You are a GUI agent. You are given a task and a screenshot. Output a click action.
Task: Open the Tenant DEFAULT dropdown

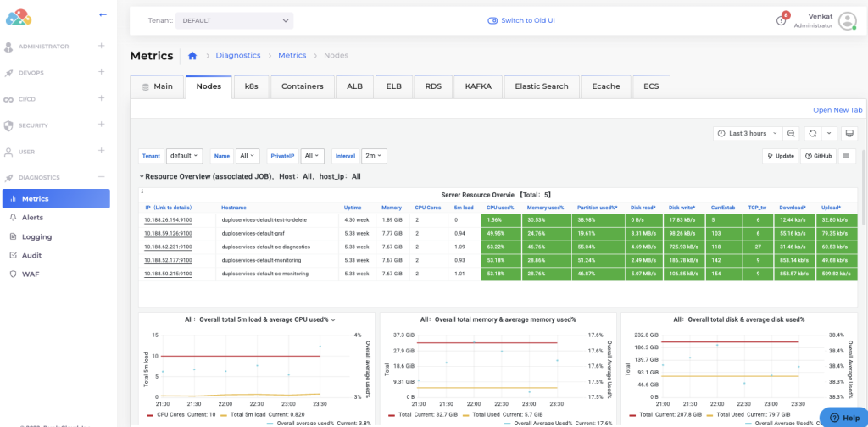click(x=235, y=20)
